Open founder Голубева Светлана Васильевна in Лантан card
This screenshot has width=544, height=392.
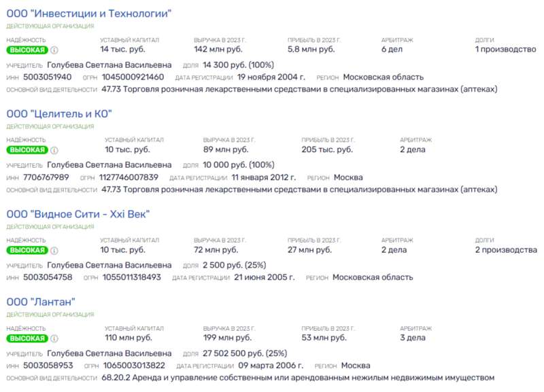(109, 353)
